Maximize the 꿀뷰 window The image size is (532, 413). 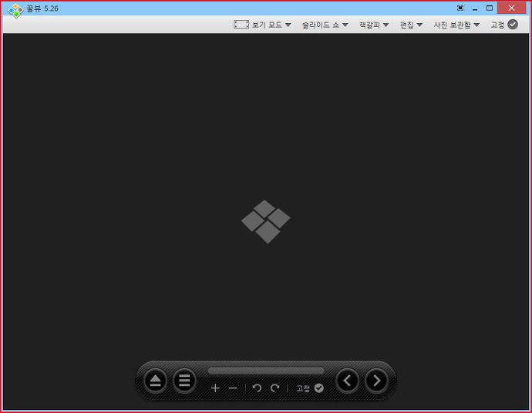pyautogui.click(x=490, y=8)
